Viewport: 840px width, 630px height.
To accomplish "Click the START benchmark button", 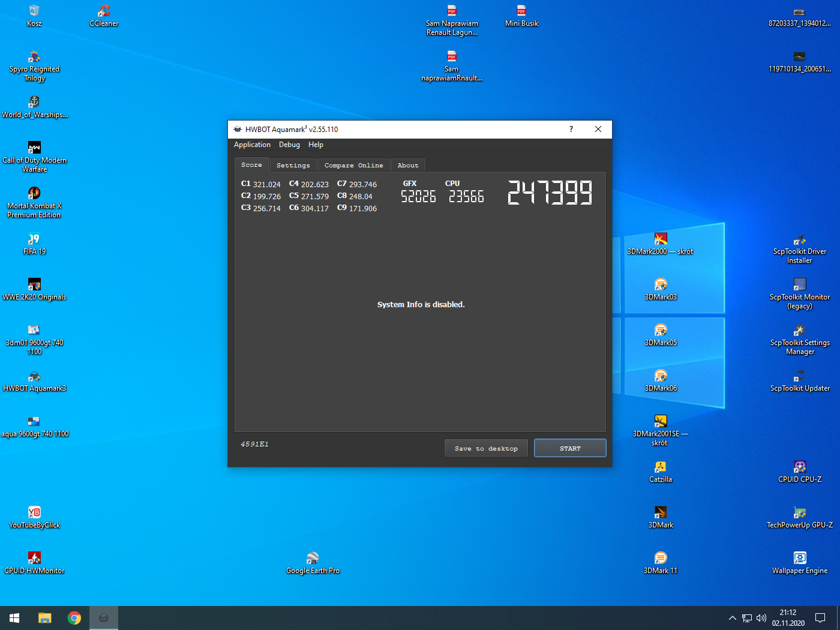I will [570, 448].
